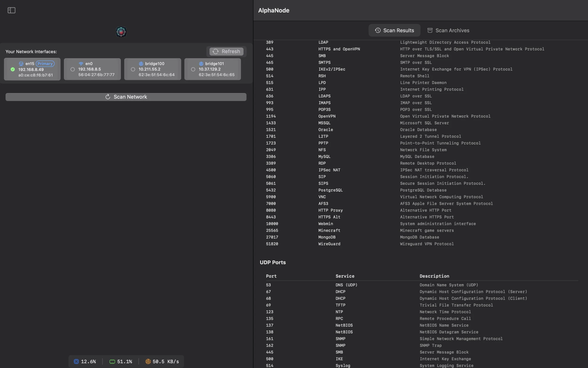Viewport: 588px width, 368px height.
Task: Click the globe icon on bridge100
Action: pyautogui.click(x=141, y=64)
